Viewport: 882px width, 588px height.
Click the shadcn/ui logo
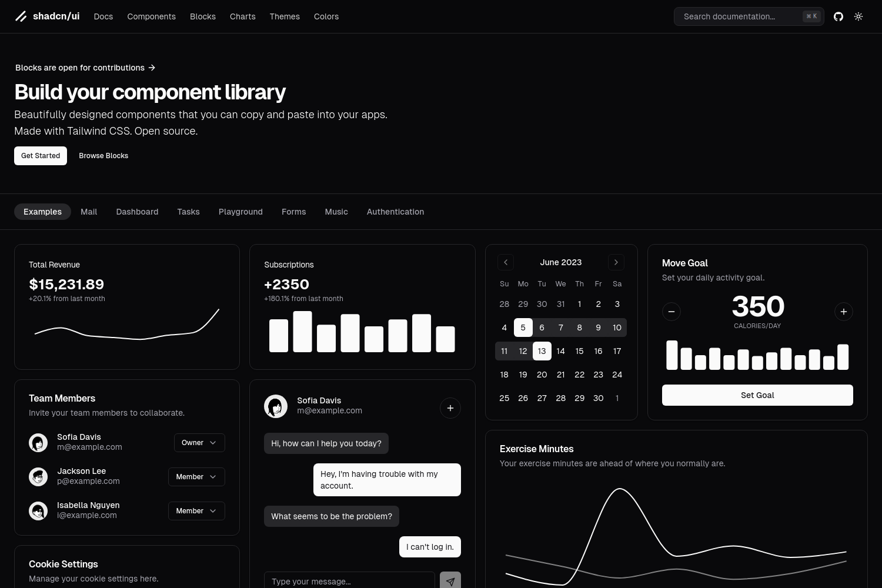coord(47,16)
